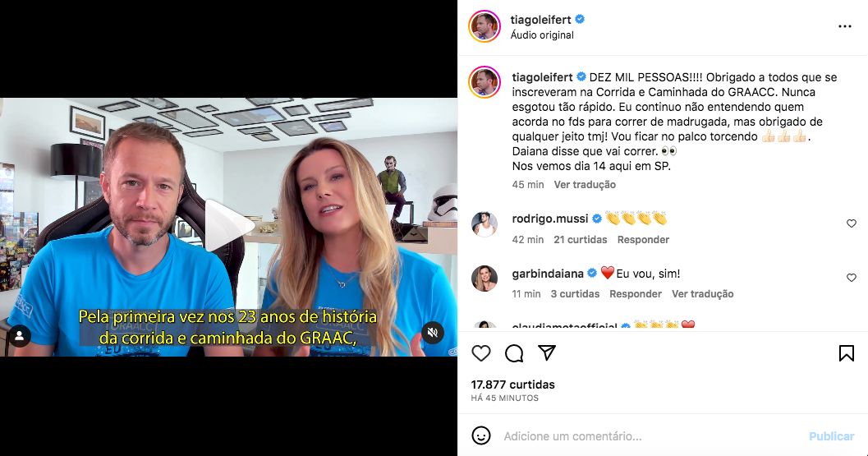Reply to garbindaiana's comment via Responder
This screenshot has width=868, height=456.
click(636, 293)
